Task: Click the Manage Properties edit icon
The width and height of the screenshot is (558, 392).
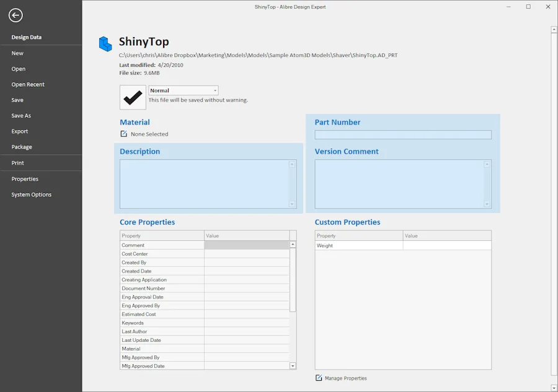Action: point(319,378)
